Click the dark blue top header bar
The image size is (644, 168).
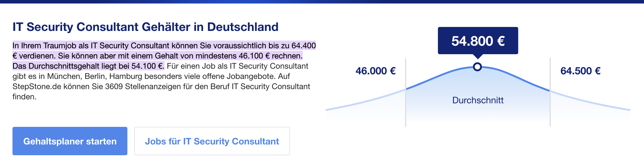tap(322, 2)
